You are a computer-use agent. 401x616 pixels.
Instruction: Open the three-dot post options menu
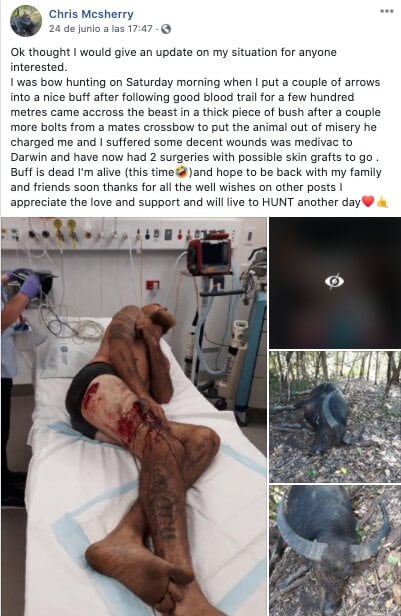tap(387, 11)
